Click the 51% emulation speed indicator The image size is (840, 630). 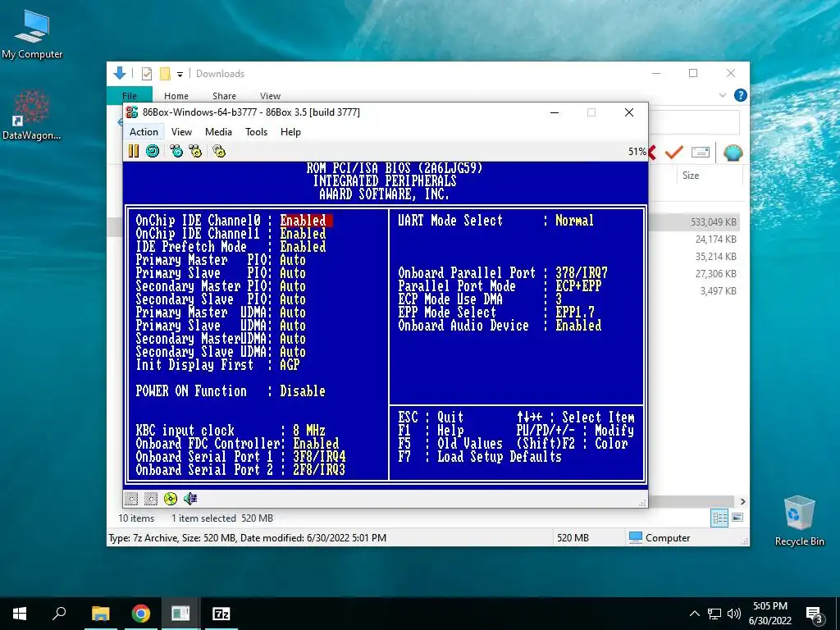coord(637,152)
